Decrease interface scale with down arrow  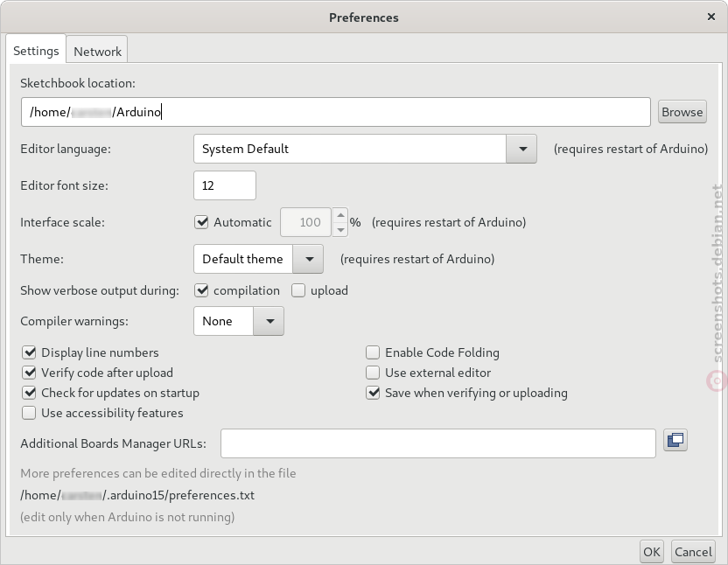(340, 229)
